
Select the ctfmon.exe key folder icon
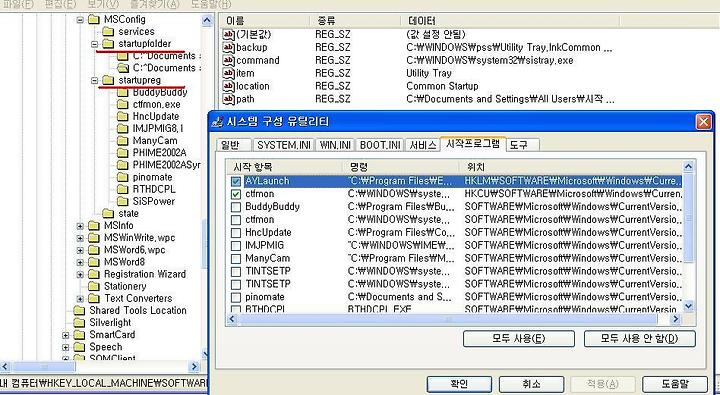[123, 104]
